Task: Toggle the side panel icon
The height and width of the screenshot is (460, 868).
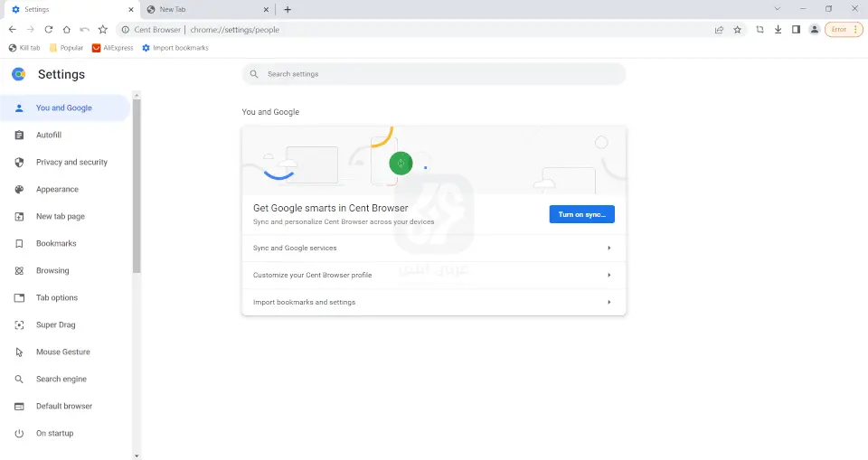Action: [x=796, y=29]
